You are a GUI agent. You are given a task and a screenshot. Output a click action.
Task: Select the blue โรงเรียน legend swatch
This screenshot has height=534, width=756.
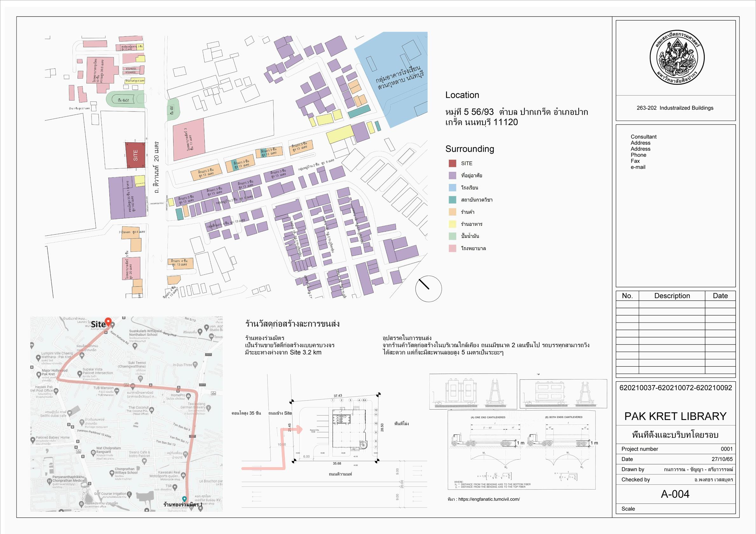453,188
